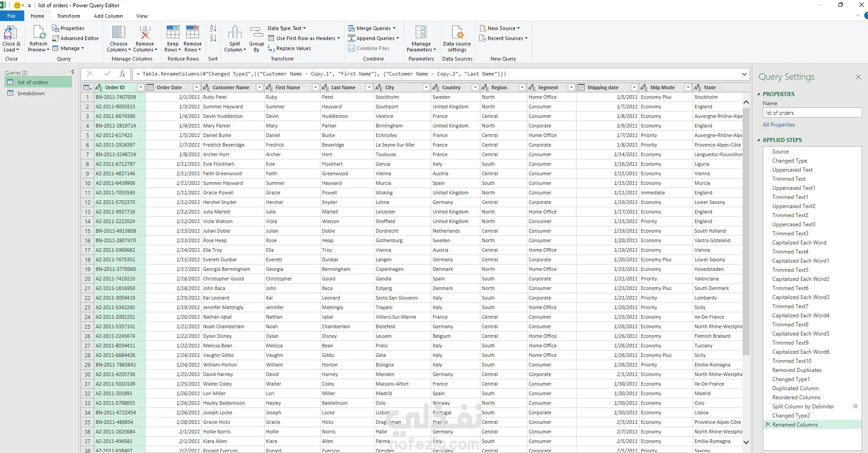Click the Keep Rows icon

pyautogui.click(x=173, y=33)
